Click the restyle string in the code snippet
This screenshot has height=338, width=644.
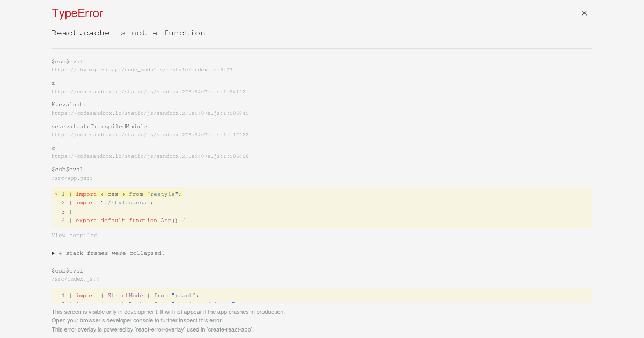click(163, 194)
